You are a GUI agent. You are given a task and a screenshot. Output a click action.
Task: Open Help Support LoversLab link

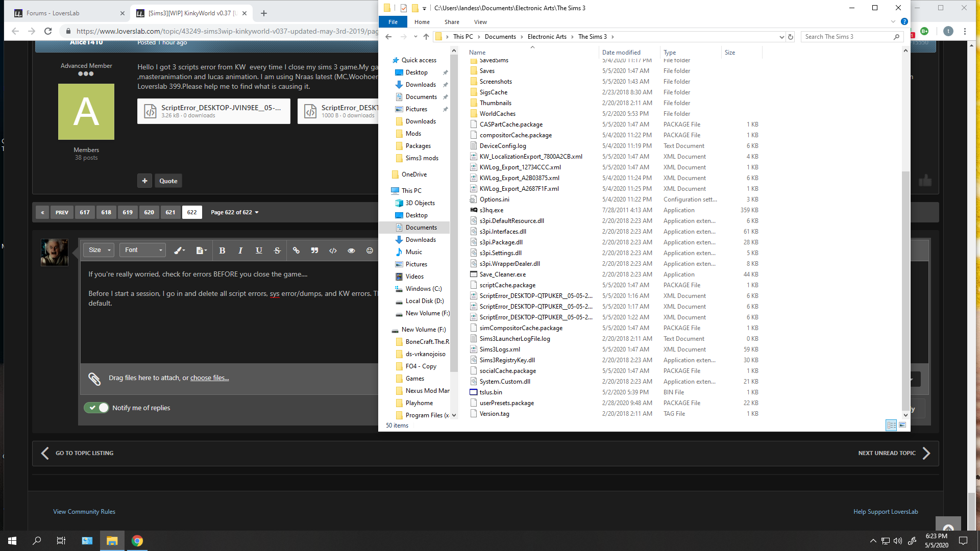coord(886,512)
